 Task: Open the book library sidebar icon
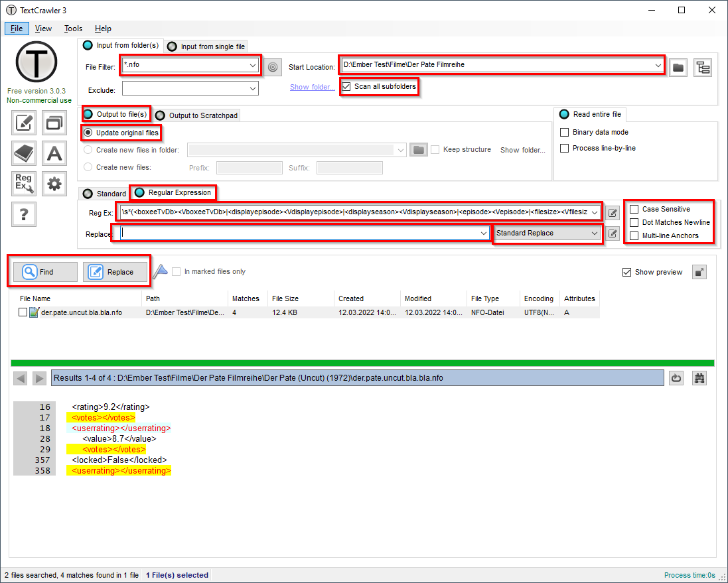pos(24,153)
